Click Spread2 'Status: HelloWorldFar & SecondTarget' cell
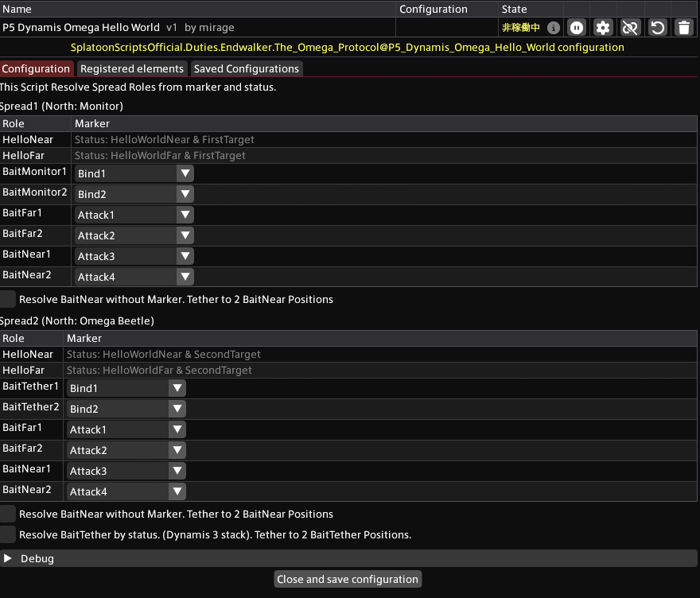Screen dimensions: 700x598 159,371
